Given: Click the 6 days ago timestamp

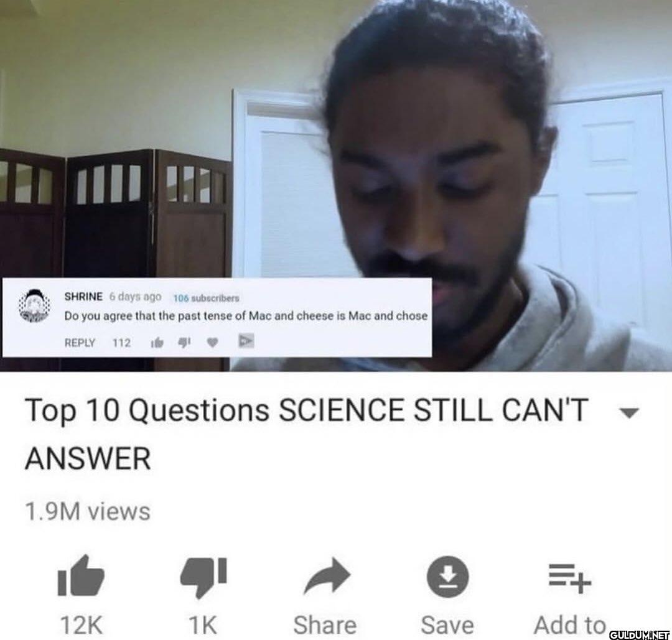Looking at the screenshot, I should tap(136, 297).
